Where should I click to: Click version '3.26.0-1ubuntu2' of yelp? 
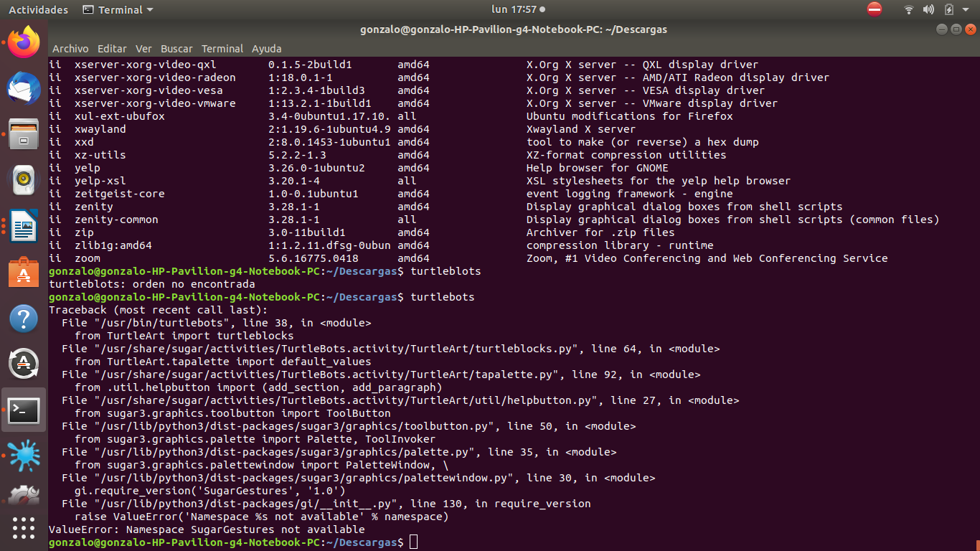click(316, 168)
